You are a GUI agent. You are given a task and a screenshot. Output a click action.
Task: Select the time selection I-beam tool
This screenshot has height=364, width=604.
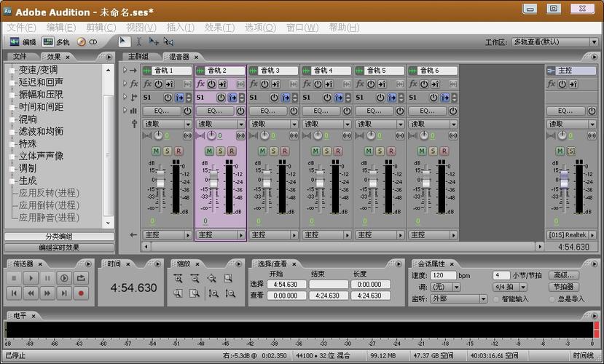[139, 41]
